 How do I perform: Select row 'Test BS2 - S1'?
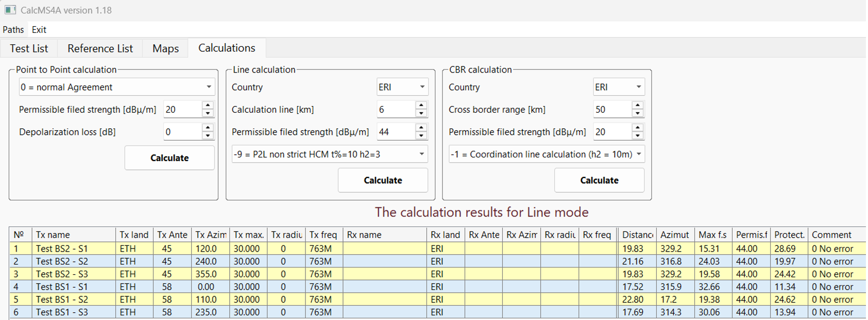(438, 248)
